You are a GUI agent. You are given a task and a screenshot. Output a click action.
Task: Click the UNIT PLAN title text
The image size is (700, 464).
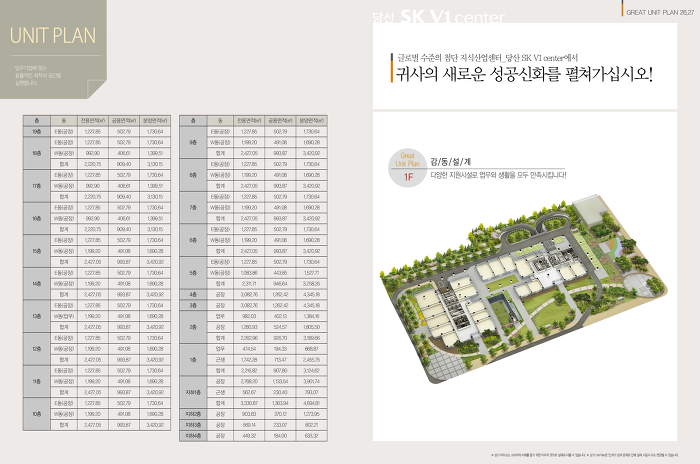click(53, 36)
